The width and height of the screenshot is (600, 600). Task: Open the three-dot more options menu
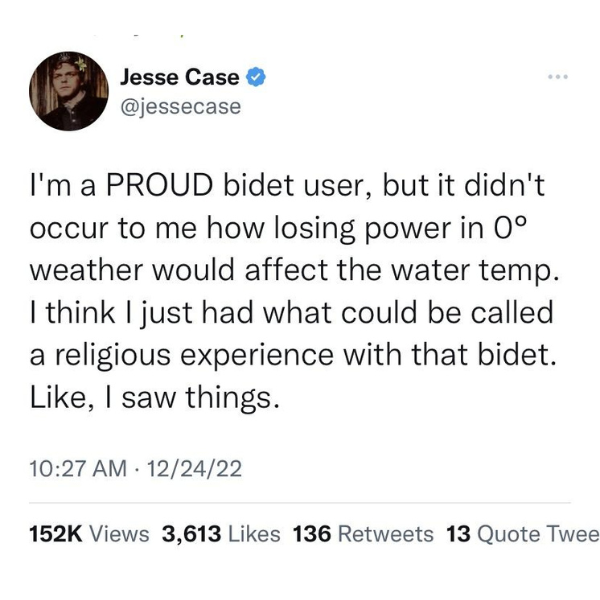[x=558, y=77]
